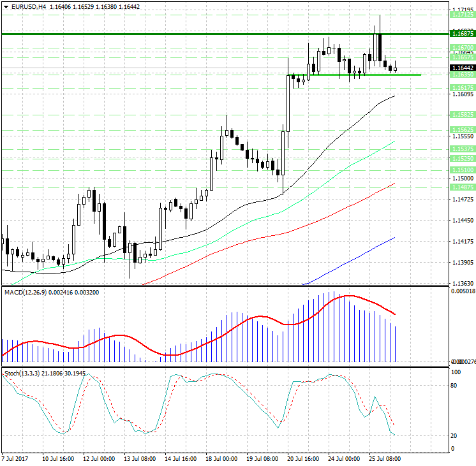The image size is (476, 466).
Task: Open the chart dropdown arrow beside EURUSD,H4
Action: point(6,6)
